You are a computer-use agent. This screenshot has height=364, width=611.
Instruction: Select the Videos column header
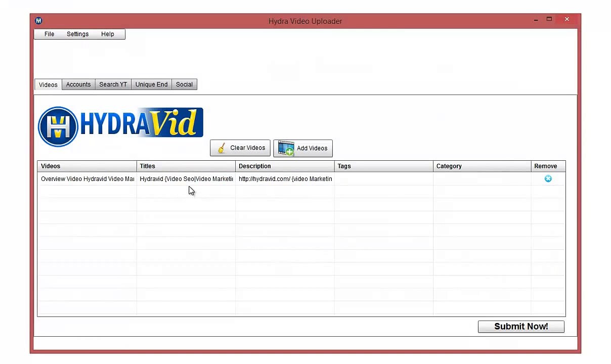(x=86, y=166)
